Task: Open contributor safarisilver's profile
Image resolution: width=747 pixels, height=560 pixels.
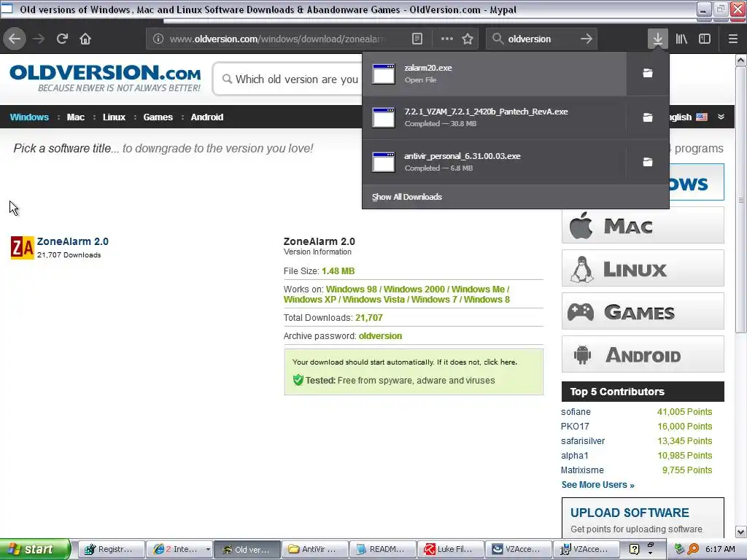Action: pyautogui.click(x=583, y=441)
